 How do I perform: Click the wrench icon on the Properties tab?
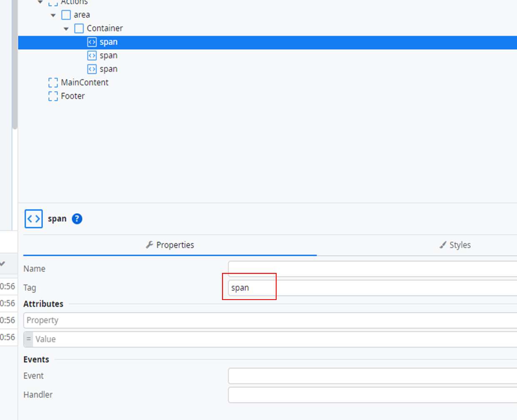pyautogui.click(x=150, y=245)
